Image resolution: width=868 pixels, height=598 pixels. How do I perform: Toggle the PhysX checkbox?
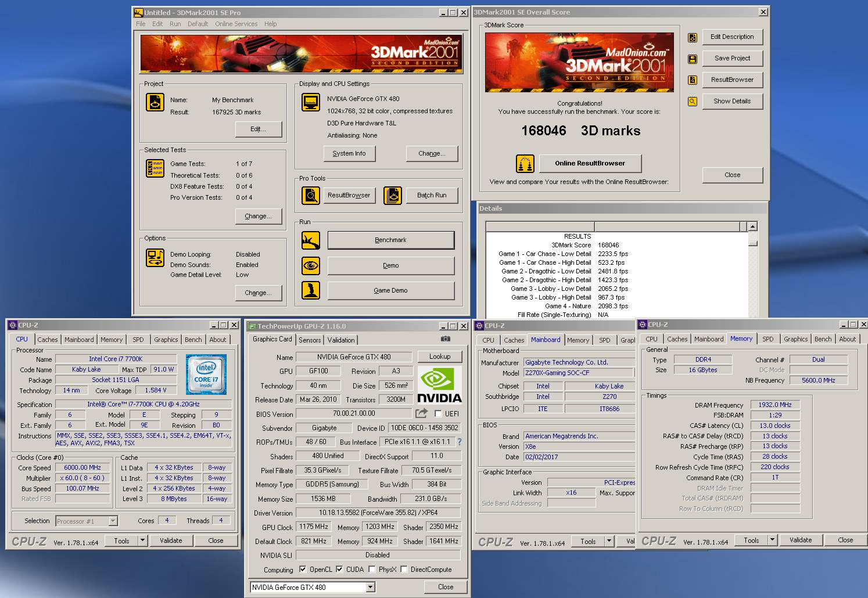[x=372, y=569]
